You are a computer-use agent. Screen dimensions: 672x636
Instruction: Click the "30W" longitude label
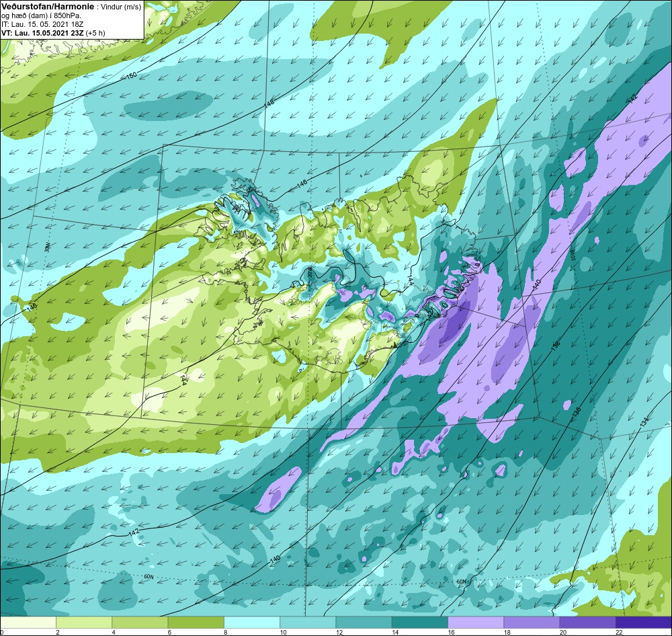(47, 247)
